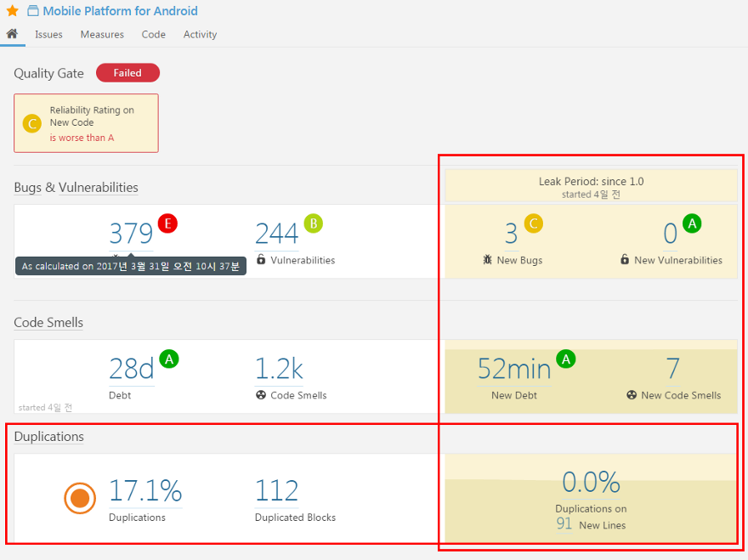
Task: Click the green B security rating badge
Action: 314,223
